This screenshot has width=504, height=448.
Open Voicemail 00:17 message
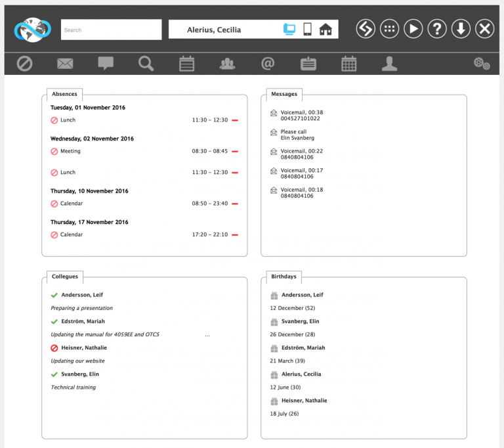pyautogui.click(x=301, y=173)
